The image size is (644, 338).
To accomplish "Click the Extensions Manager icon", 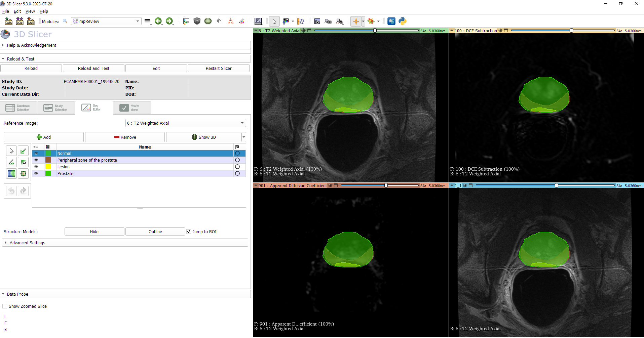I will pyautogui.click(x=391, y=22).
